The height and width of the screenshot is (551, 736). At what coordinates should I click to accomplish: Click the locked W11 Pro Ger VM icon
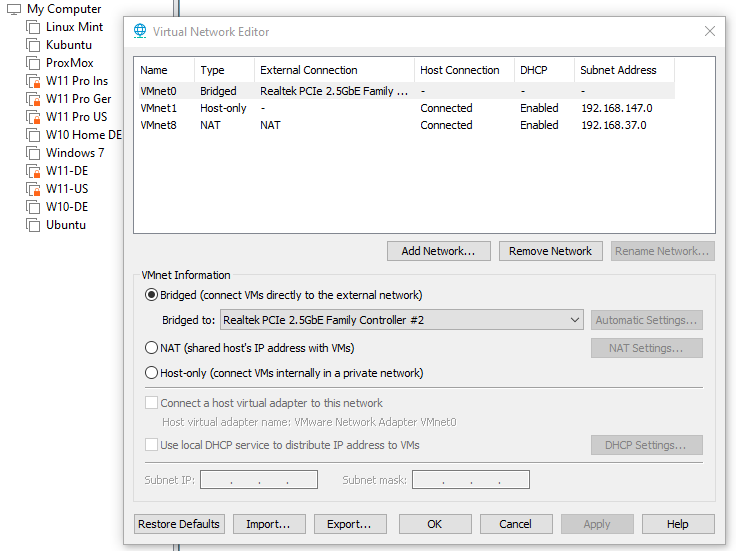click(x=33, y=99)
